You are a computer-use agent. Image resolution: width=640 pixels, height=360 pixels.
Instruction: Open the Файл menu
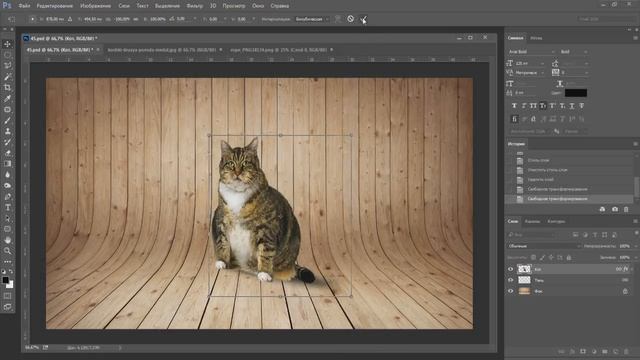(24, 6)
